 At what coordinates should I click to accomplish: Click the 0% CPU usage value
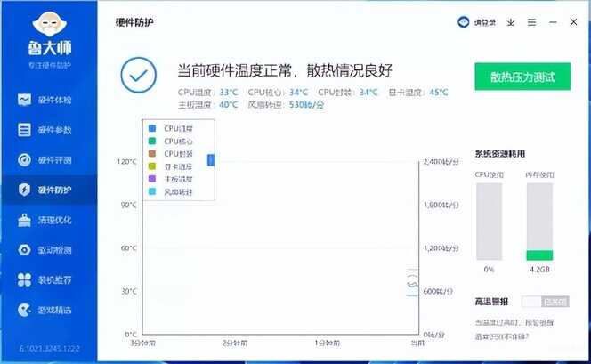click(489, 270)
